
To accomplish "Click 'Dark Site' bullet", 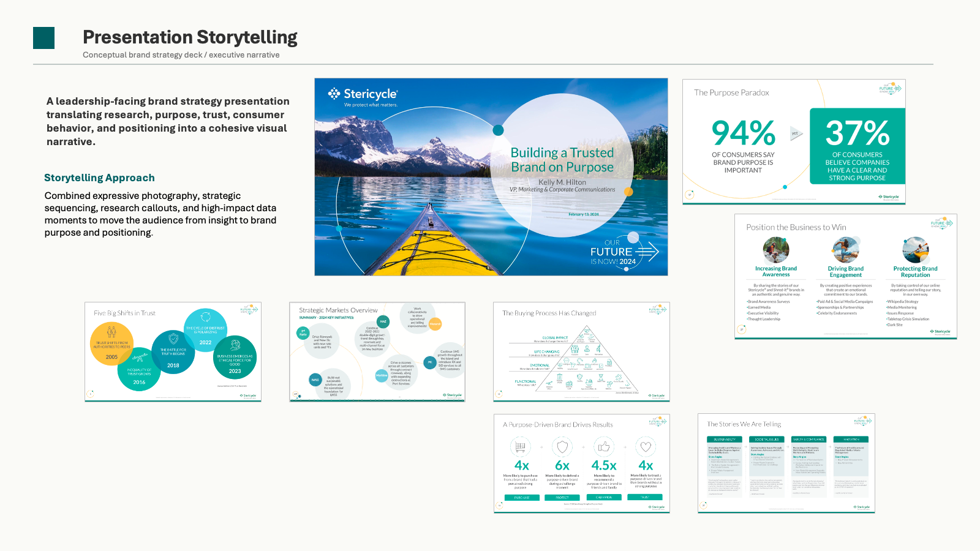I will [895, 325].
